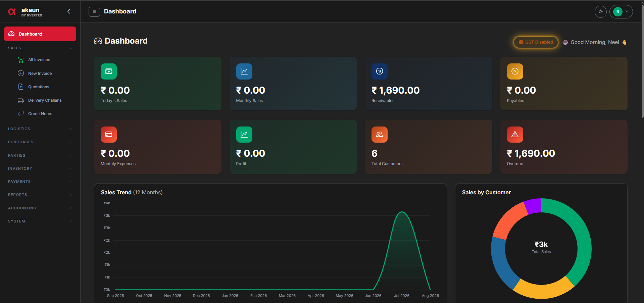The width and height of the screenshot is (644, 303).
Task: Click the Credit Notes return arrow icon
Action: [21, 114]
